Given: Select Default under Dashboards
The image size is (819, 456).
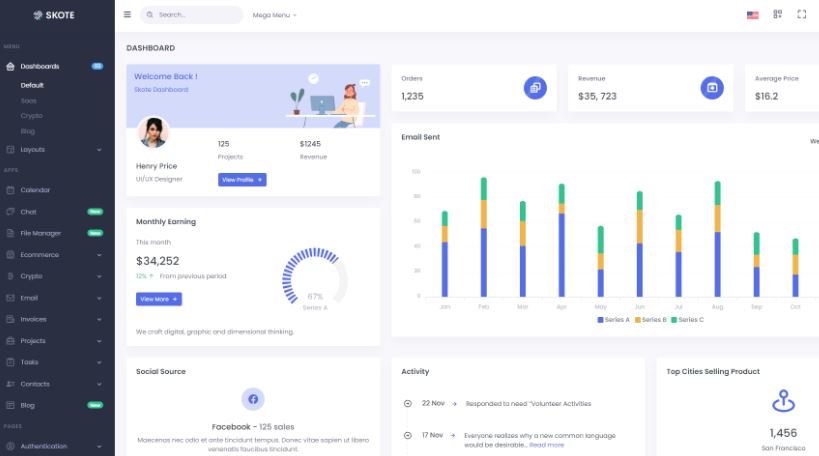Looking at the screenshot, I should 32,85.
